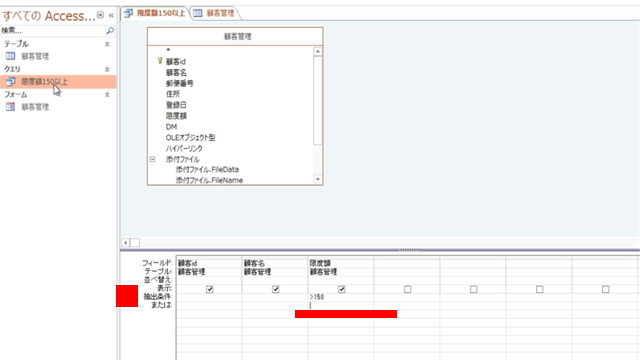Collapse the クエリ group chevron

107,69
